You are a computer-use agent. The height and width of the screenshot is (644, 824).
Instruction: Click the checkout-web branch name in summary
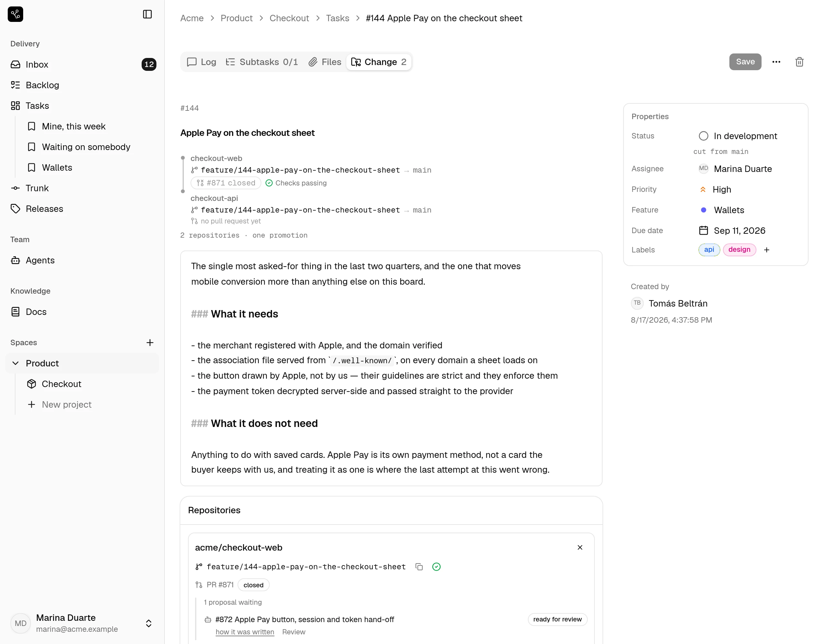300,170
